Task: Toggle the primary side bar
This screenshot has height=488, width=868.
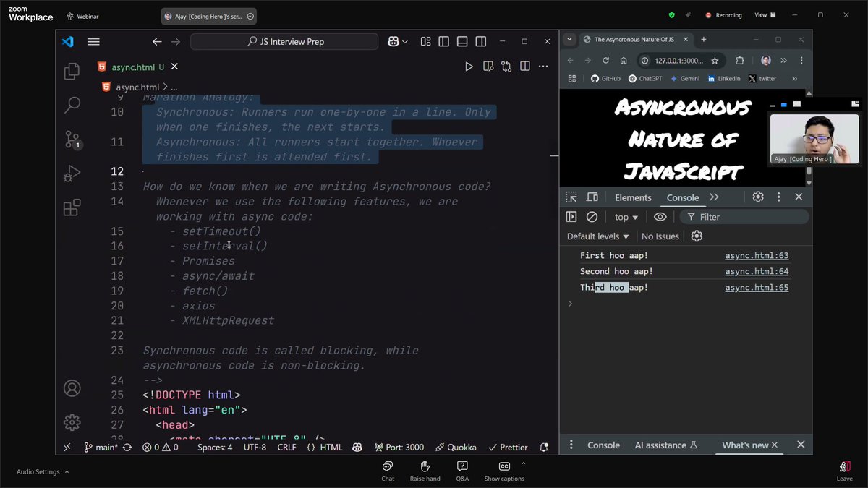Action: 444,42
